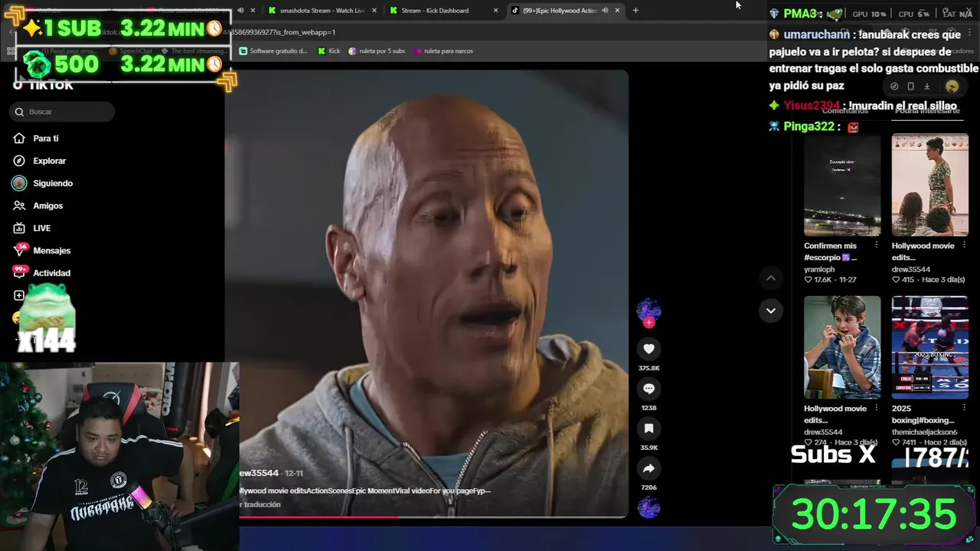Close the Epic Hollywood Action tab
Image resolution: width=980 pixels, height=551 pixels.
pos(617,11)
